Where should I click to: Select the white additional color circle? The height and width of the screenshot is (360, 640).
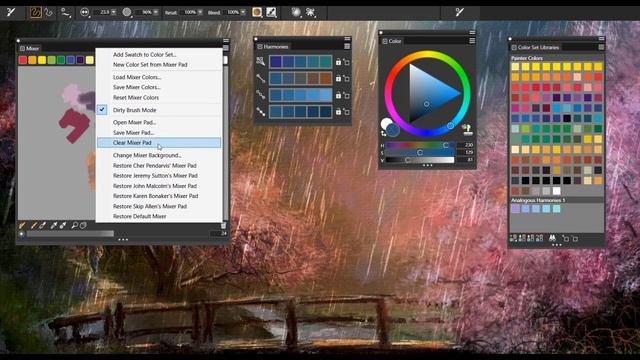click(x=385, y=123)
